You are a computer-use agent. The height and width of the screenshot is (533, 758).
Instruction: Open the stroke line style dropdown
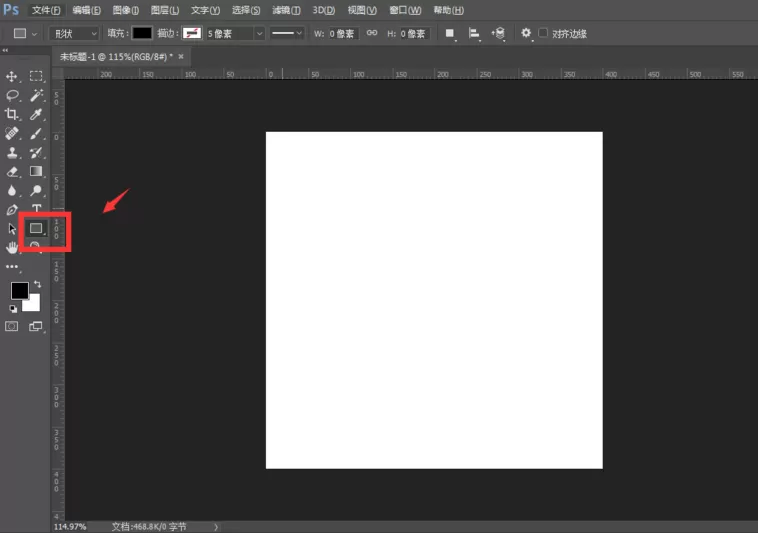287,33
